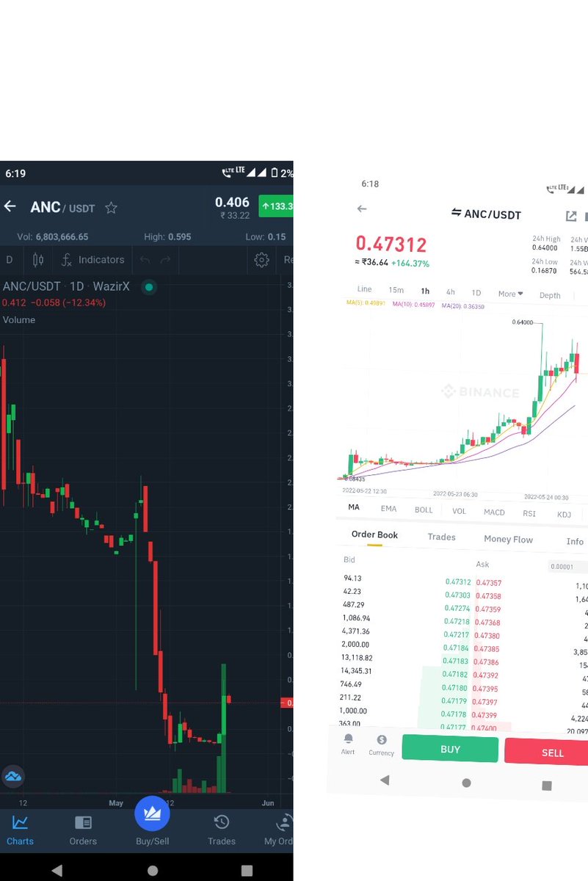Select the 4h timeframe in Binance
The image size is (588, 881).
[450, 292]
